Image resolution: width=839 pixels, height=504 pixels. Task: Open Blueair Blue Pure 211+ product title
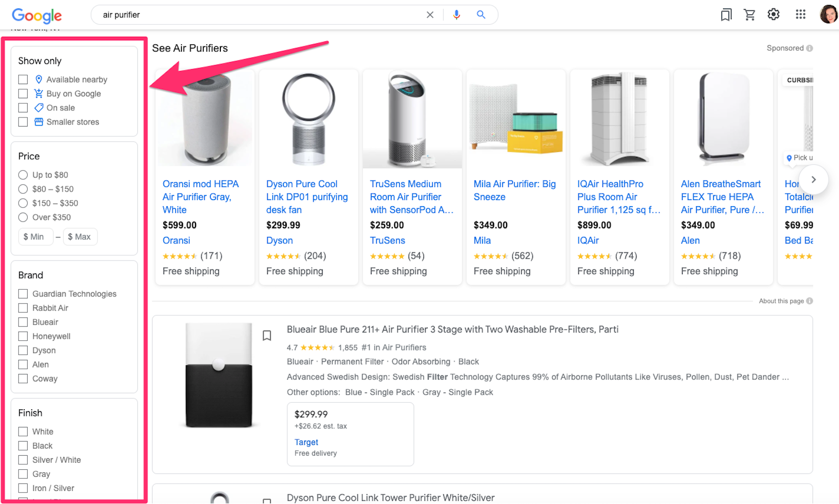tap(452, 330)
